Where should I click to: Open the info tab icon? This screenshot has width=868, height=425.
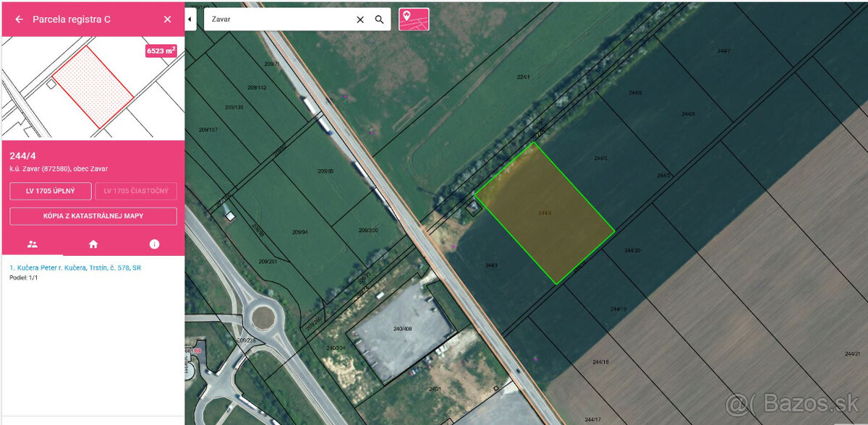coord(154,244)
